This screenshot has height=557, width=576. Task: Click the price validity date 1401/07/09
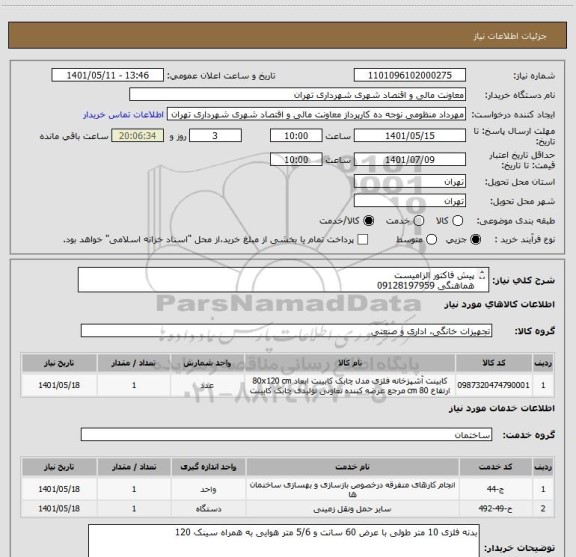[x=410, y=159]
